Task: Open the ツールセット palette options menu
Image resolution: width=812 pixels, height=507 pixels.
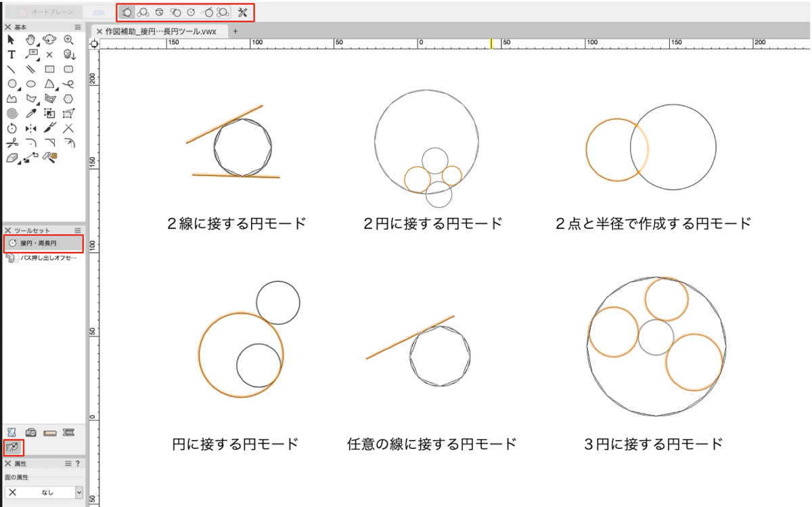Action: click(x=78, y=231)
